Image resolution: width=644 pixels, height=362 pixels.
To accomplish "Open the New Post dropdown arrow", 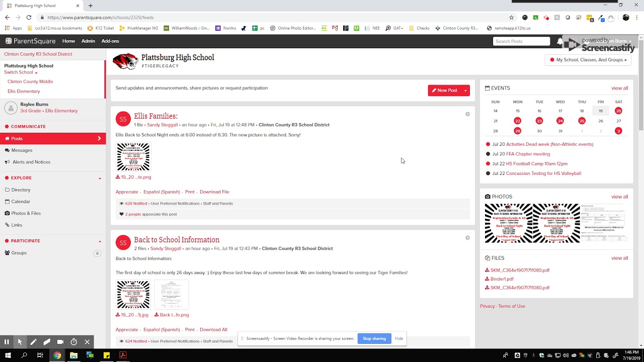I will pyautogui.click(x=465, y=90).
